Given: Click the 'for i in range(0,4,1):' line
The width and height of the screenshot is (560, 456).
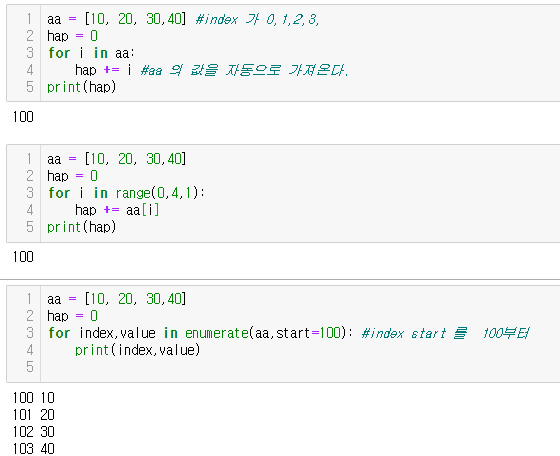Looking at the screenshot, I should [126, 193].
